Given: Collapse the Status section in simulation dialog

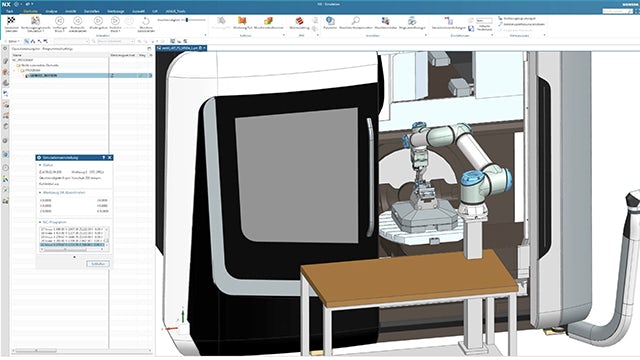Looking at the screenshot, I should point(40,165).
